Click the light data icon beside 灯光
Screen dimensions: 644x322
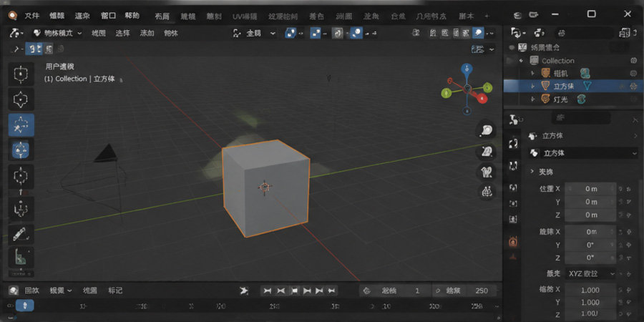point(581,99)
